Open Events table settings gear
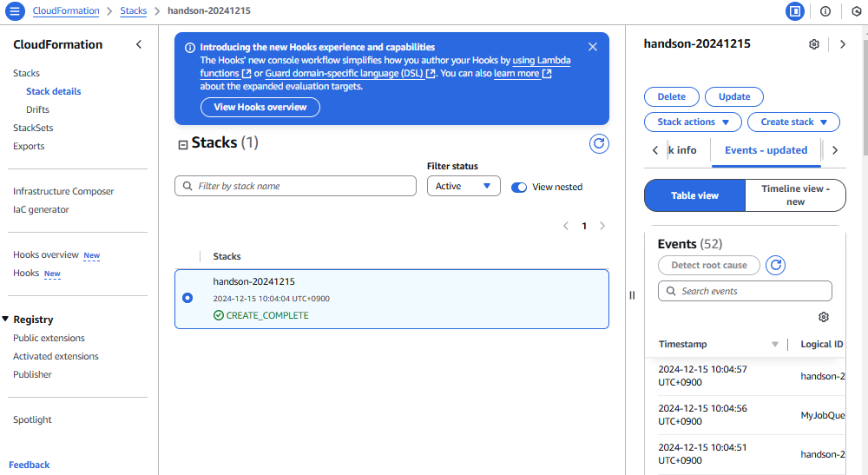 point(824,317)
